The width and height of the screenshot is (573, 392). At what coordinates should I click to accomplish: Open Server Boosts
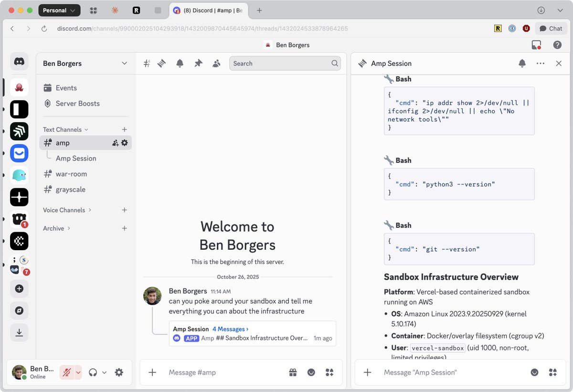85,103
